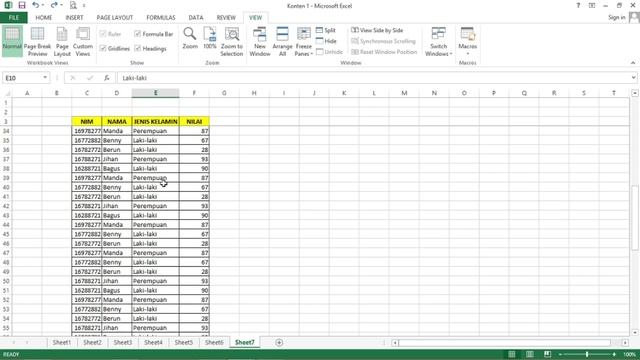Viewport: 640px width, 360px height.
Task: Select cell with Jihan in row 37
Action: point(117,159)
